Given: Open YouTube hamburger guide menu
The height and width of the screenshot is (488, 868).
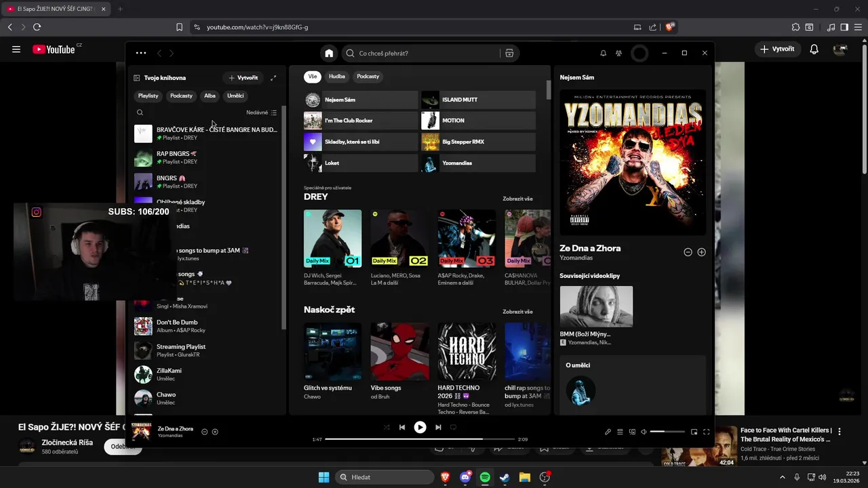Looking at the screenshot, I should point(16,49).
